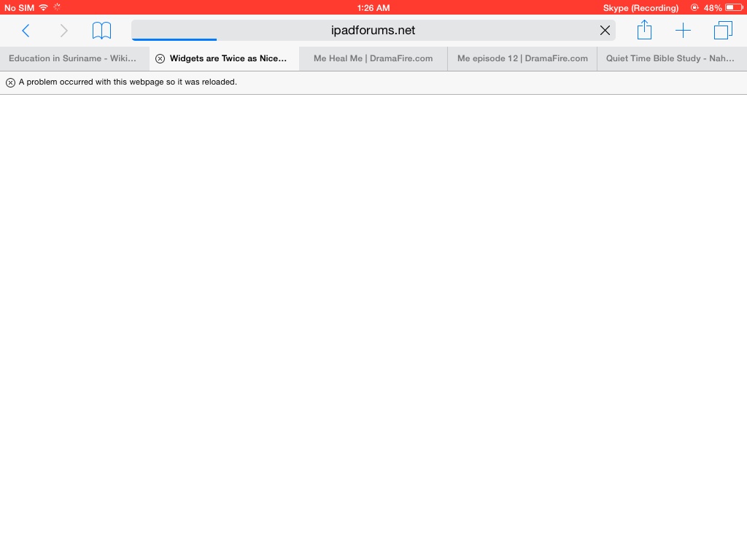Screen dimensions: 747x560
Task: Switch to Me Heal Me DramaFire tab
Action: click(x=373, y=58)
